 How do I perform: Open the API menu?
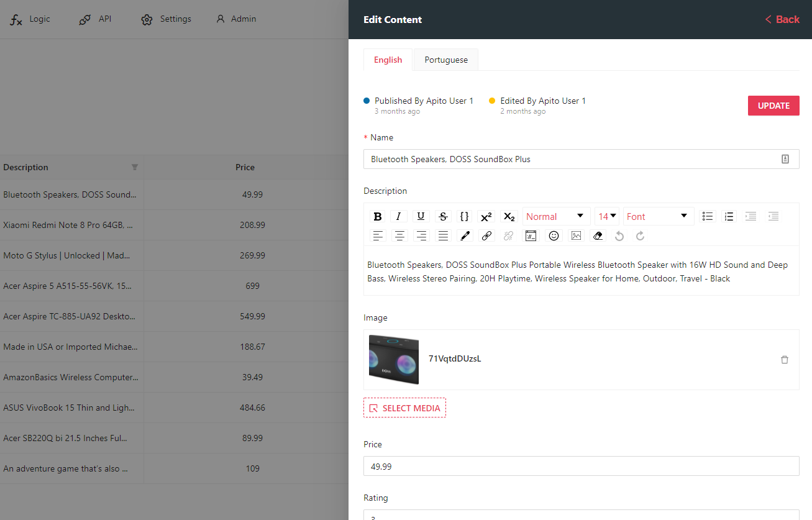coord(95,19)
